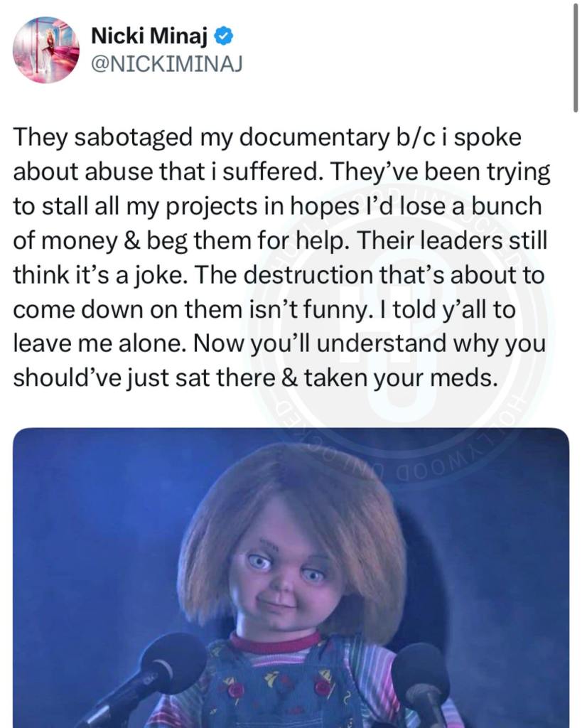Open the attached Chucky doll image
582x728 pixels.
[x=291, y=577]
